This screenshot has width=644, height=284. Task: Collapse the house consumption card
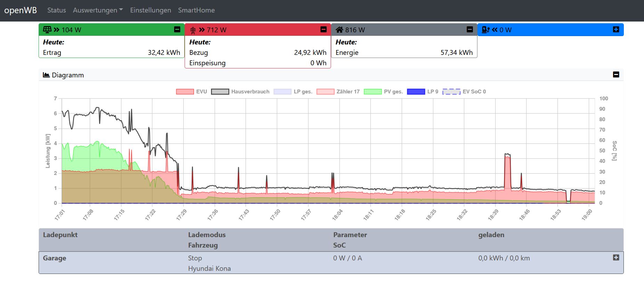tap(470, 30)
